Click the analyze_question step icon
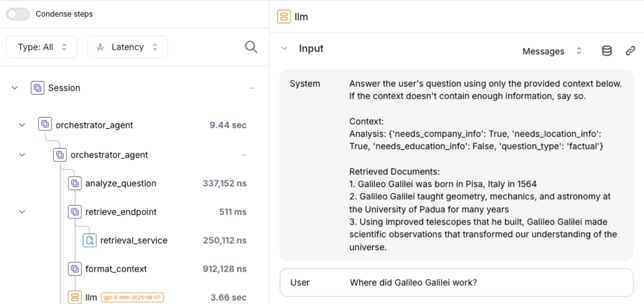This screenshot has width=644, height=304. coord(75,183)
